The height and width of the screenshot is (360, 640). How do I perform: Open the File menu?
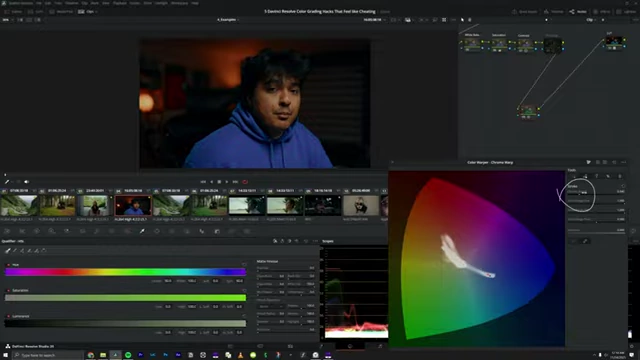39,3
